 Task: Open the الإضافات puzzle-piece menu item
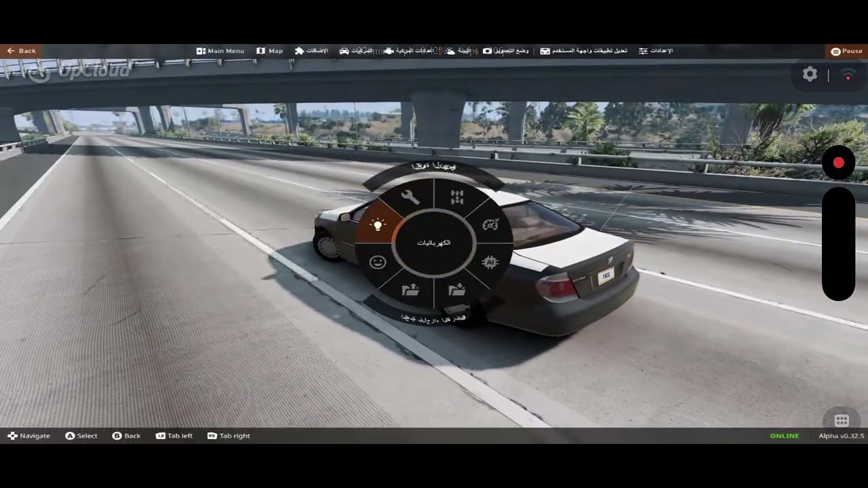tap(311, 51)
